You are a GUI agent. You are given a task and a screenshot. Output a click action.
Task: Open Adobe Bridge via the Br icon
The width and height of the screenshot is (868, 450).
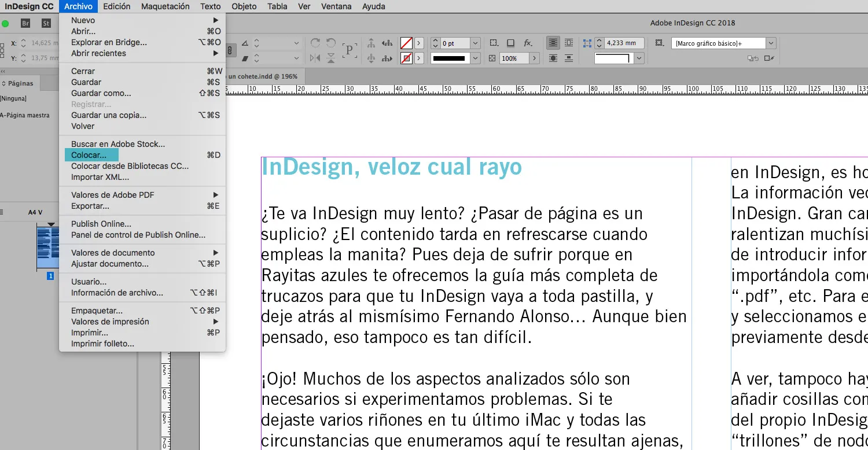point(25,23)
